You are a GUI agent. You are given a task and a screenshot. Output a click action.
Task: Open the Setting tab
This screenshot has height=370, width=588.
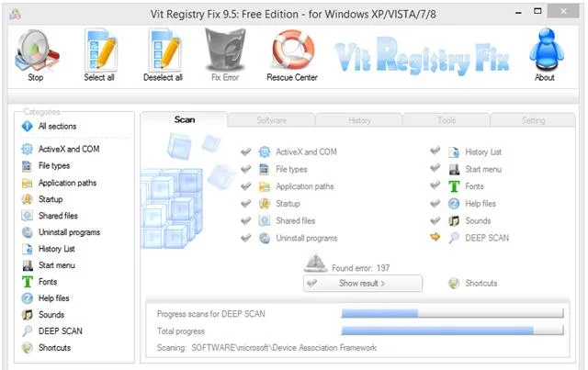533,120
